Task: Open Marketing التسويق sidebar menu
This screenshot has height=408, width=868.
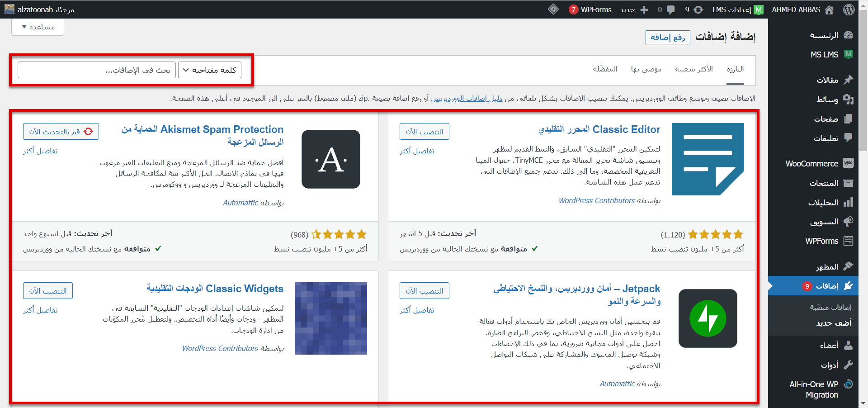Action: [831, 222]
